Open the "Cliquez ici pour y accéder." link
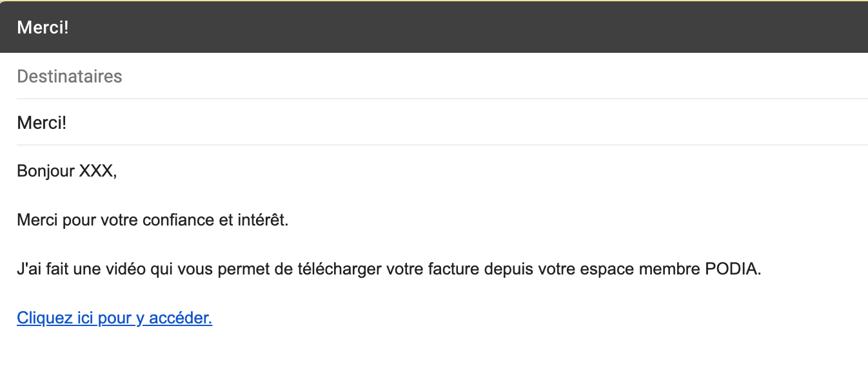 pyautogui.click(x=115, y=318)
